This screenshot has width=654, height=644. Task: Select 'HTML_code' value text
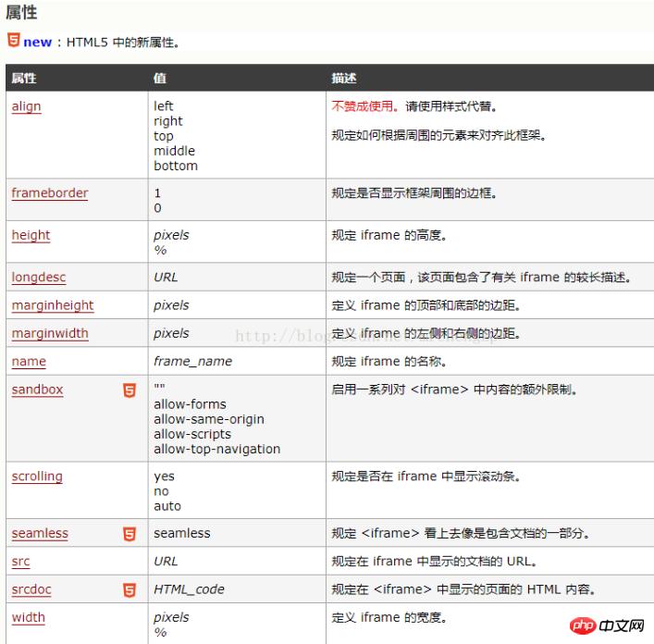[x=189, y=589]
